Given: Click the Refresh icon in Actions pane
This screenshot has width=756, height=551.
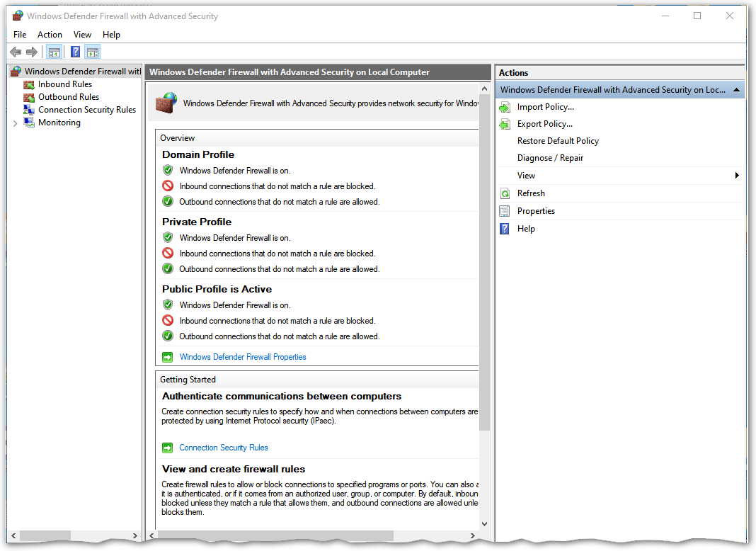Looking at the screenshot, I should [505, 193].
